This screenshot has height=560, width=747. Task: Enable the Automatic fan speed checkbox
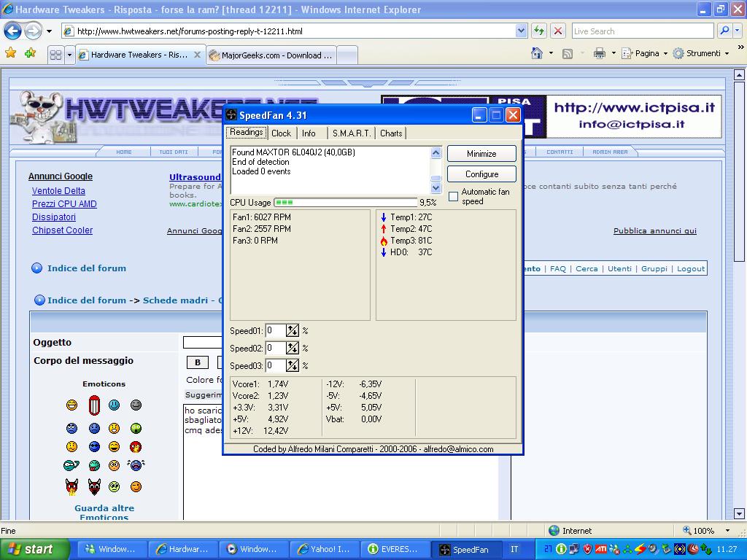(454, 196)
